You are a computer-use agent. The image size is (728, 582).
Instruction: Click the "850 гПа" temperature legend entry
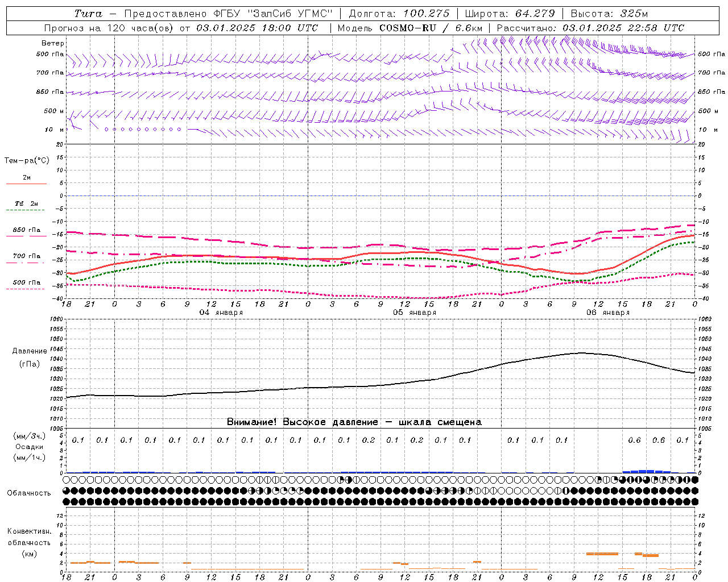click(x=27, y=230)
